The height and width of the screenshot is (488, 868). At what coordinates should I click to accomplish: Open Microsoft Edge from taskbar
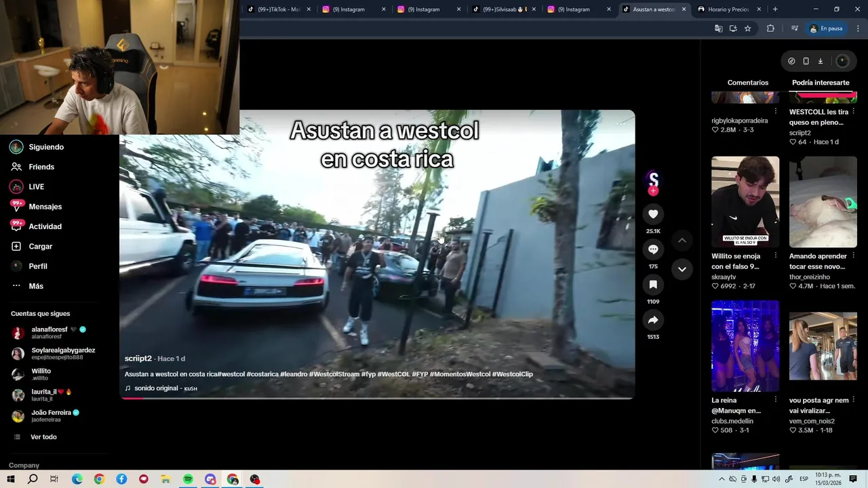(x=77, y=479)
